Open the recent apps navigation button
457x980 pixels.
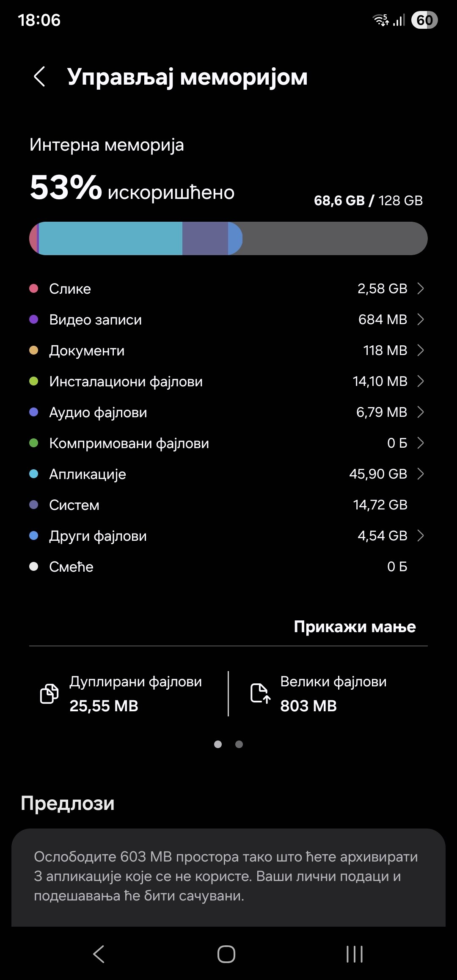(354, 954)
